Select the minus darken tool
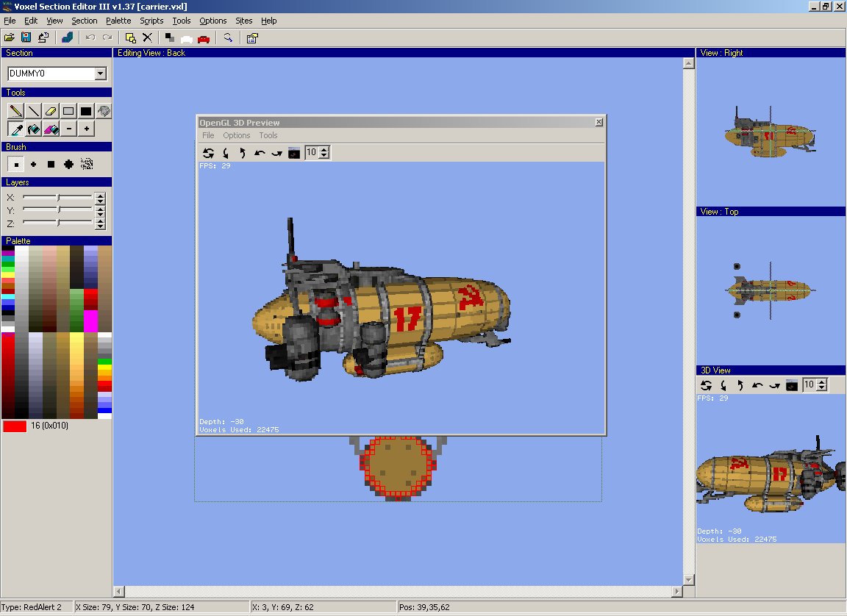 pyautogui.click(x=68, y=129)
